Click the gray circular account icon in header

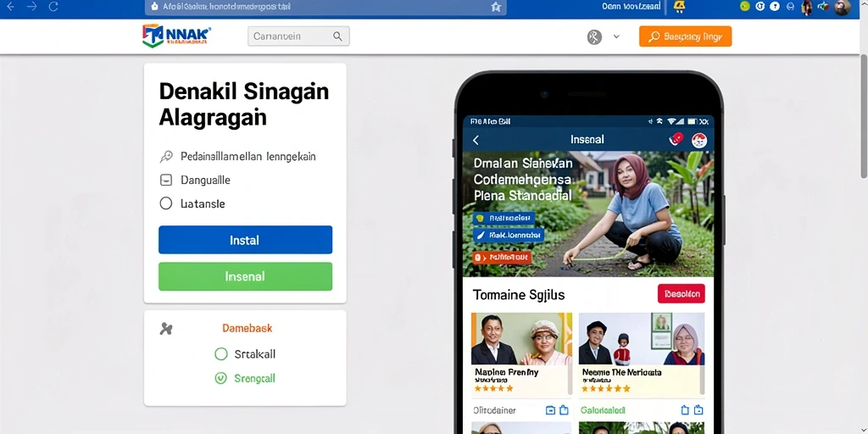(594, 37)
